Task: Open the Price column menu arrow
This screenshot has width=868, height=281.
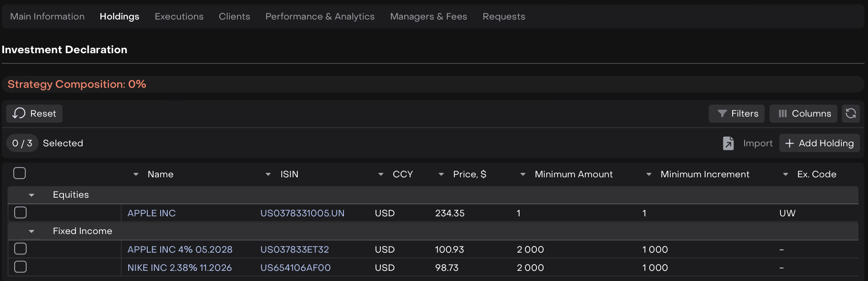Action: (x=441, y=175)
